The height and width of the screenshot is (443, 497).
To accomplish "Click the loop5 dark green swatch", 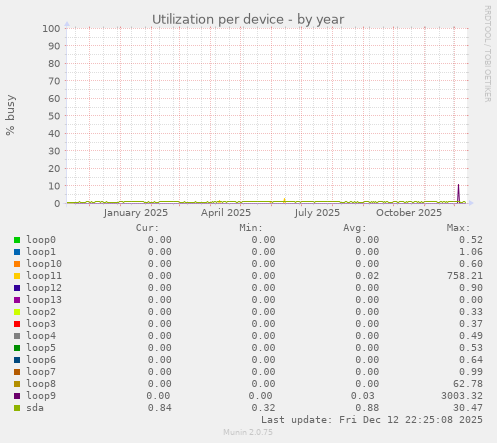I will [17, 348].
